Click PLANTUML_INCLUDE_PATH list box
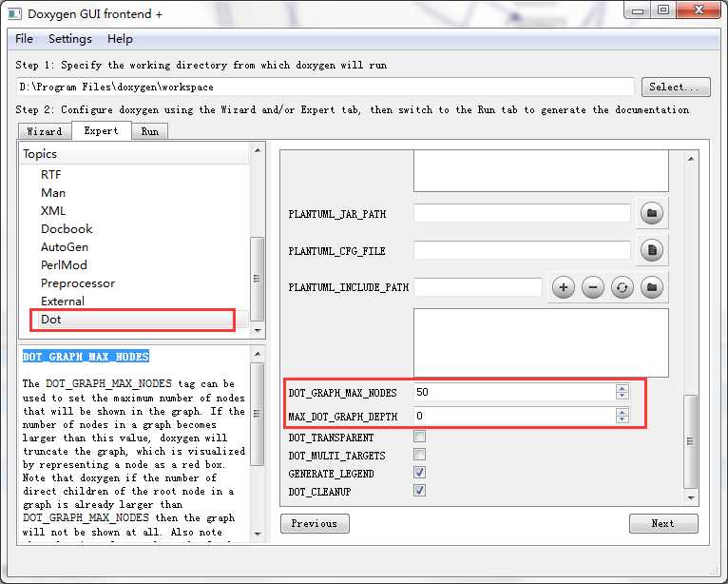Image resolution: width=728 pixels, height=584 pixels. pos(541,342)
